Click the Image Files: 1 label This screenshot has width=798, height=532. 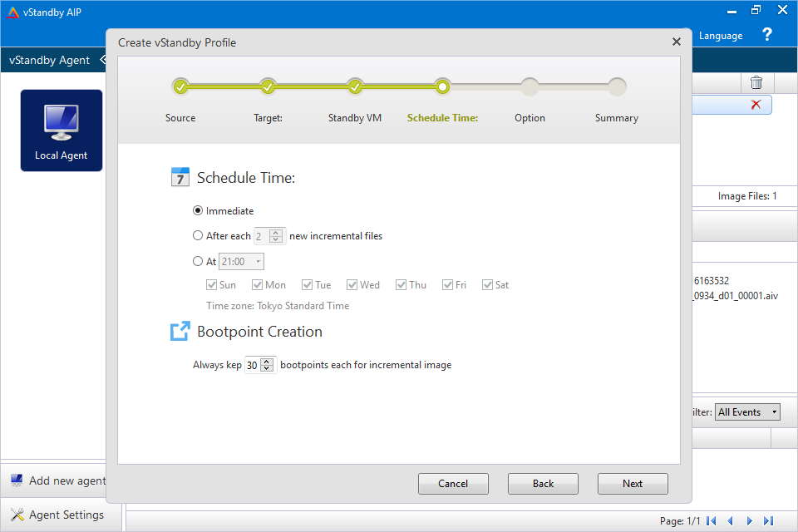click(x=747, y=196)
